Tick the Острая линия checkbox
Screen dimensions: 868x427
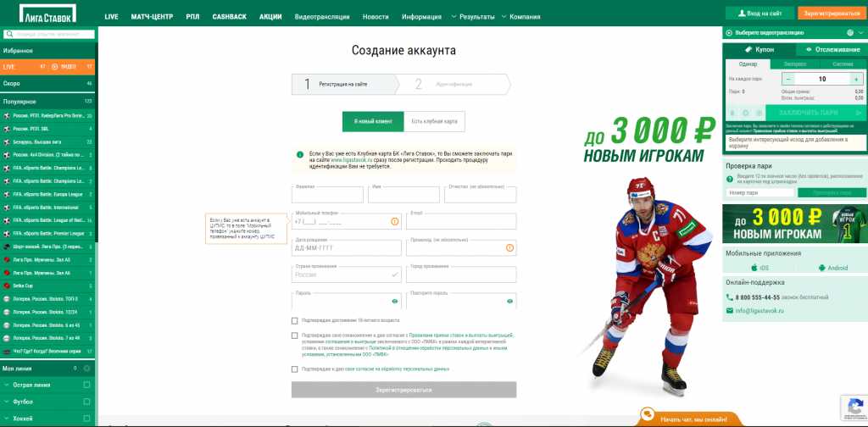coord(86,385)
